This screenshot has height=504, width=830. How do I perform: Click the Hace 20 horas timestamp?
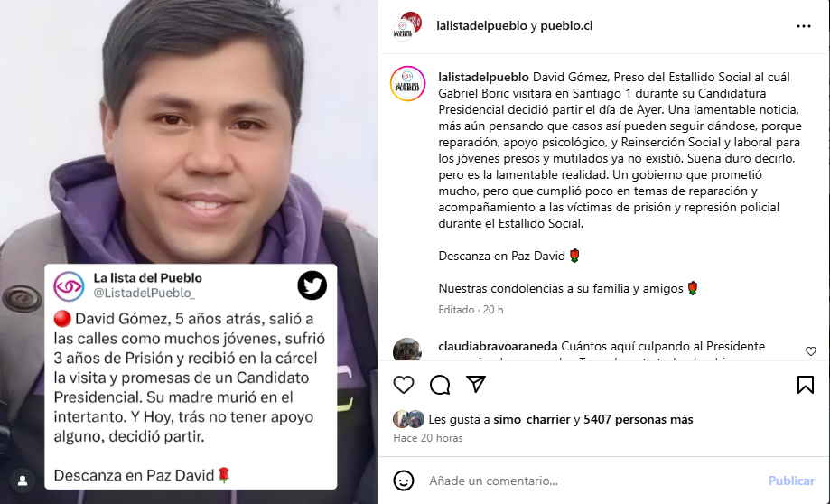[x=428, y=438]
